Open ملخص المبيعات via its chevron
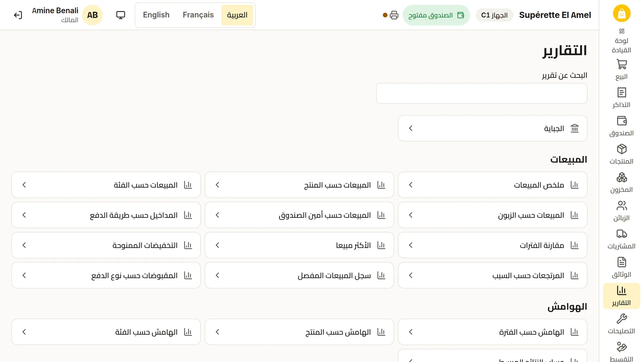 tap(411, 185)
